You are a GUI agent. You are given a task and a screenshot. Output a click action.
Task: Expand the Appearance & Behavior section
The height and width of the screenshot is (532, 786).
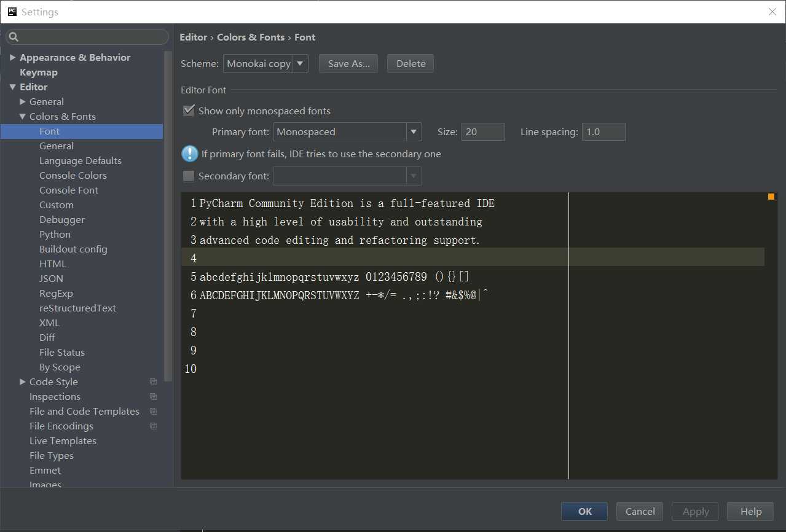pyautogui.click(x=13, y=58)
